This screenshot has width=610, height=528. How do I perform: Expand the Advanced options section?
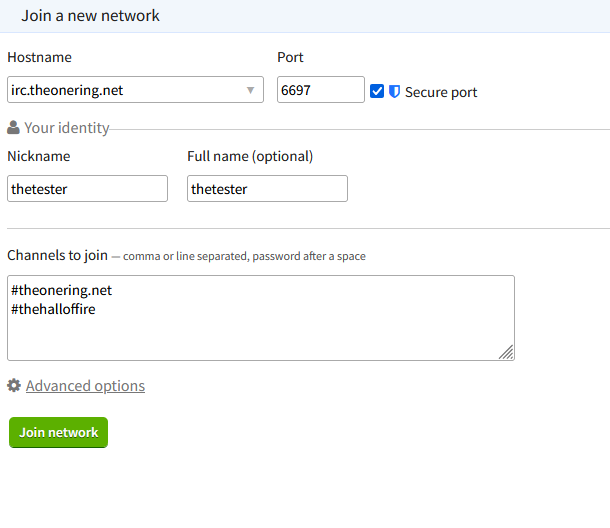click(x=85, y=386)
